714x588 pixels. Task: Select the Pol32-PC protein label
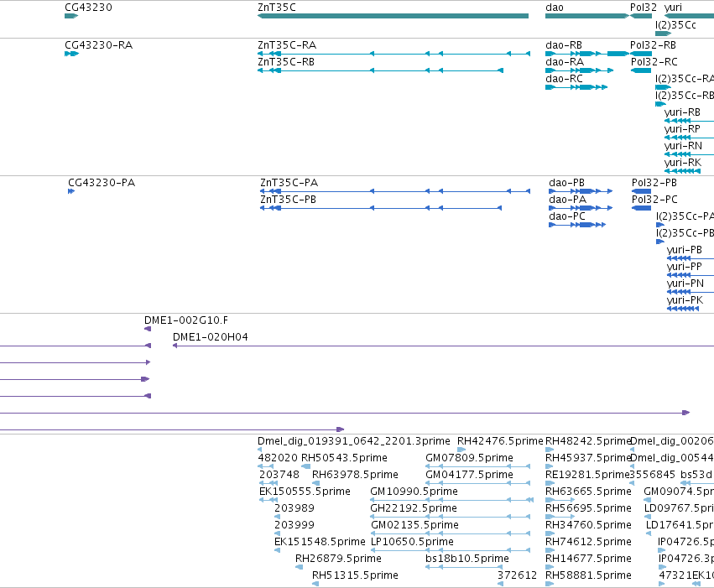(654, 200)
